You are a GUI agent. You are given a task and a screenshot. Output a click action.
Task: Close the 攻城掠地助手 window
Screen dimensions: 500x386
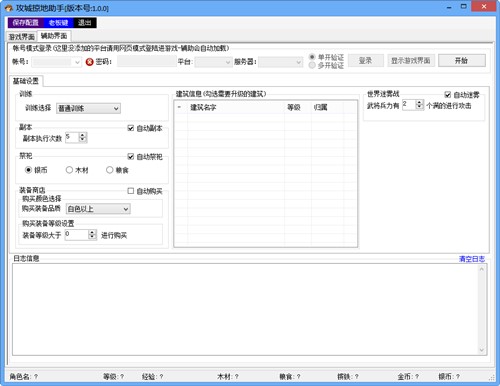484,6
